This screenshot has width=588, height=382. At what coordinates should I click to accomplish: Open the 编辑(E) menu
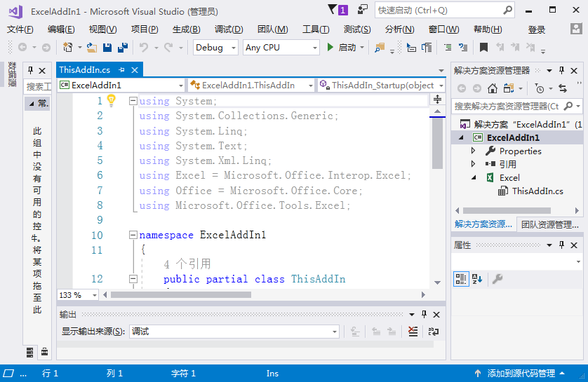click(61, 29)
